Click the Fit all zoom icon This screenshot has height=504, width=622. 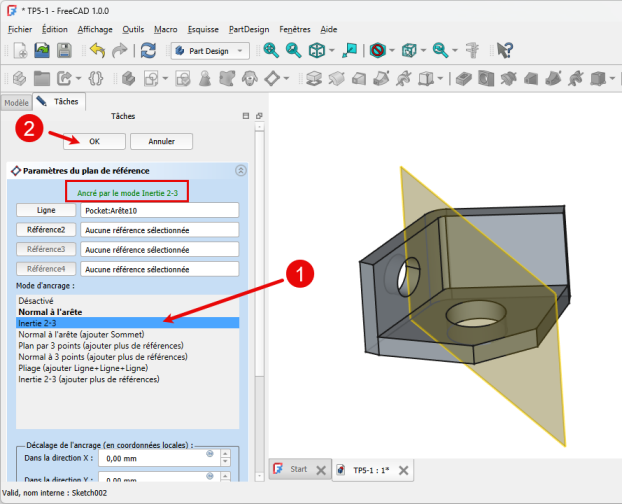tap(271, 50)
